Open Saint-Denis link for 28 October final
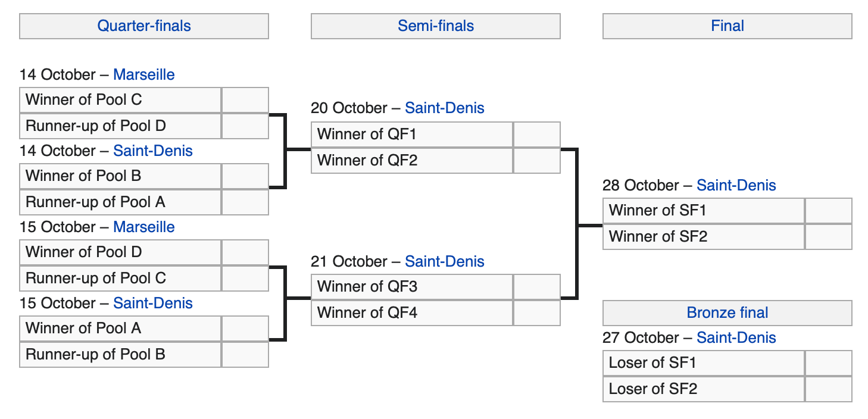Viewport: 868px width, 419px height. [736, 186]
